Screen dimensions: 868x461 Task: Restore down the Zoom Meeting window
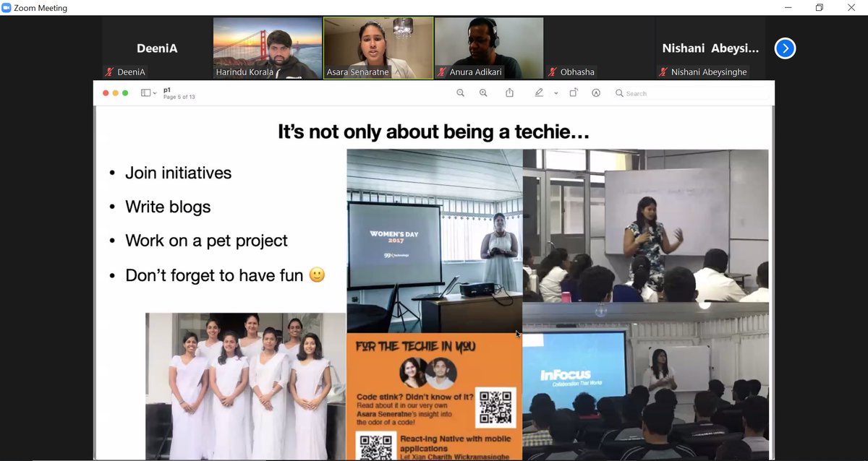[820, 8]
